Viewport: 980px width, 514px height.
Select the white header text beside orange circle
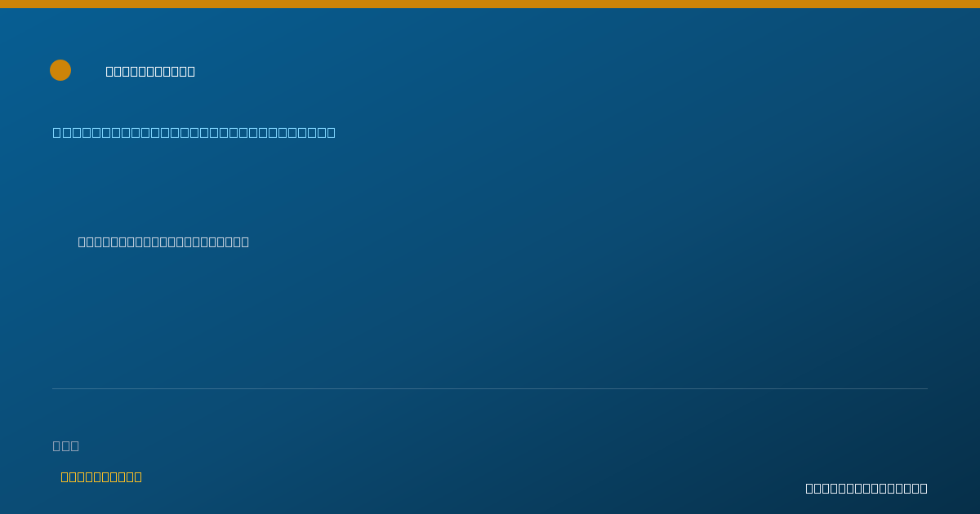[150, 71]
